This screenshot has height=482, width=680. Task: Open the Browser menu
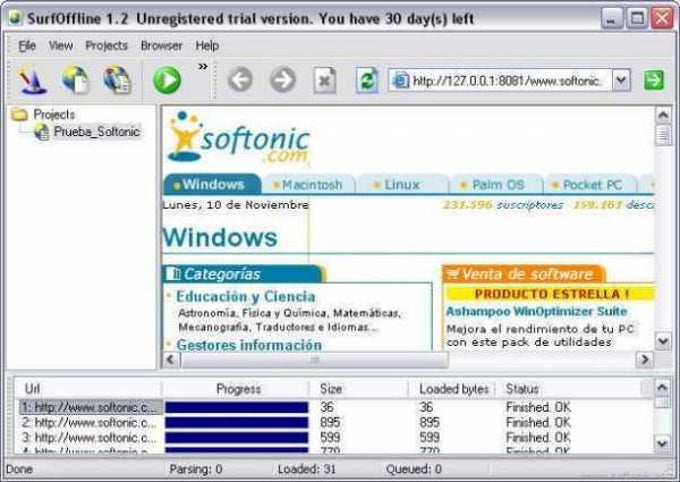click(161, 46)
